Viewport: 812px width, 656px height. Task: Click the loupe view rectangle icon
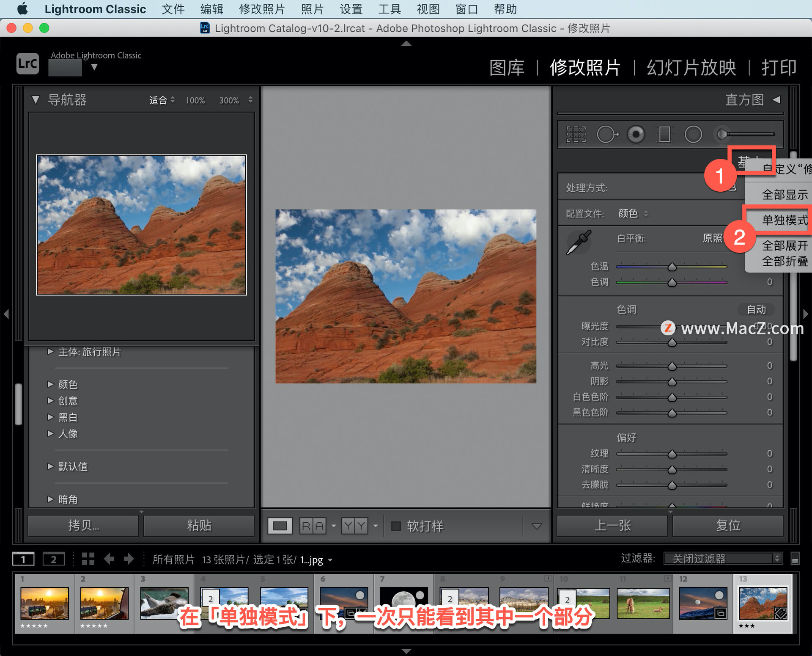coord(280,526)
